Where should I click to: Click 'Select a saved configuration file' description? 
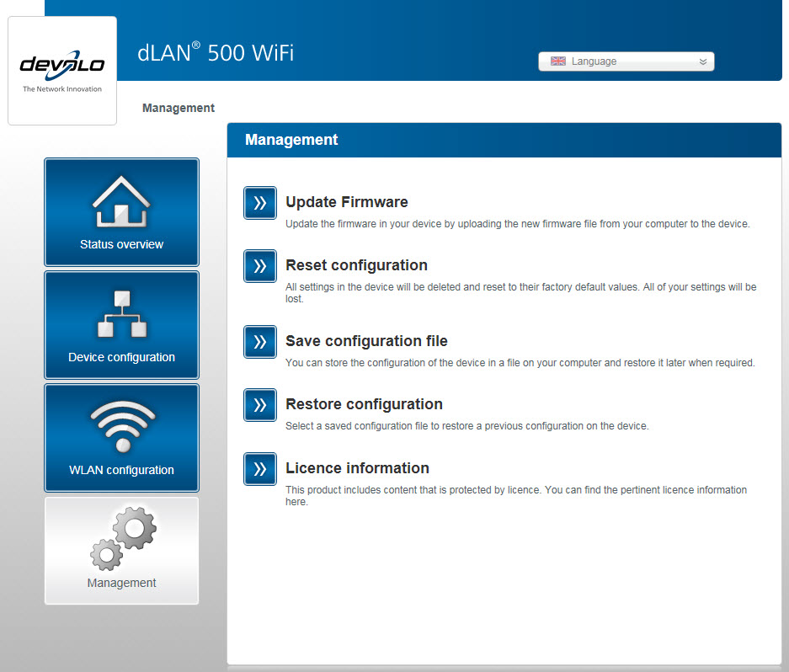(467, 426)
